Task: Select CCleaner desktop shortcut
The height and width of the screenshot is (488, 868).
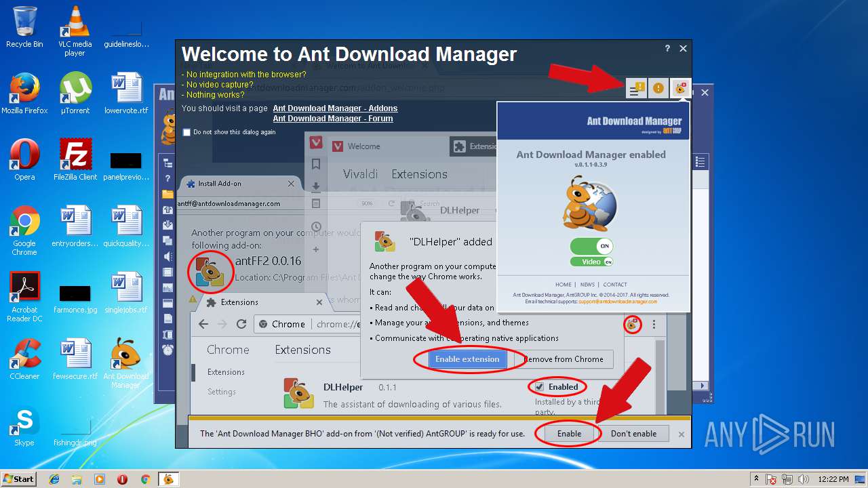Action: pos(24,359)
